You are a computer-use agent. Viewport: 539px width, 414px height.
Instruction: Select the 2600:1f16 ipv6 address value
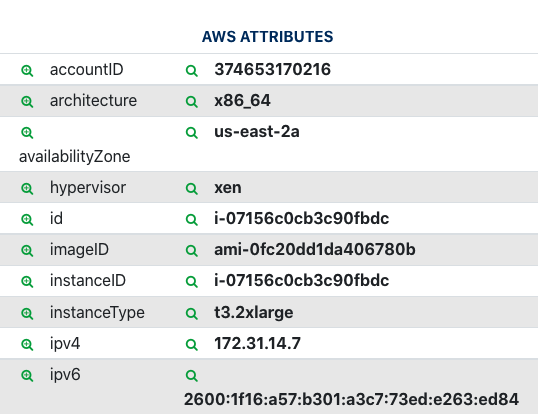tap(351, 400)
